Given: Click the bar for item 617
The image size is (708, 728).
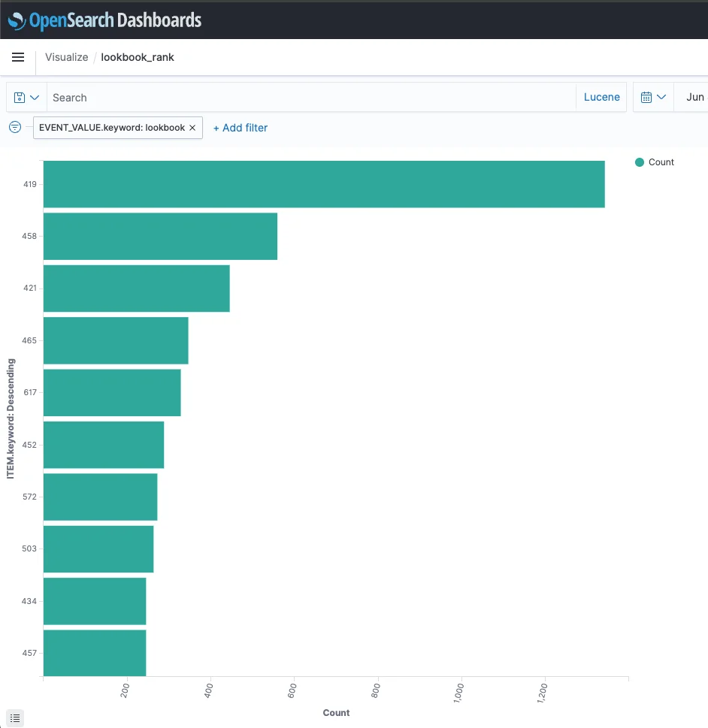Looking at the screenshot, I should click(112, 392).
